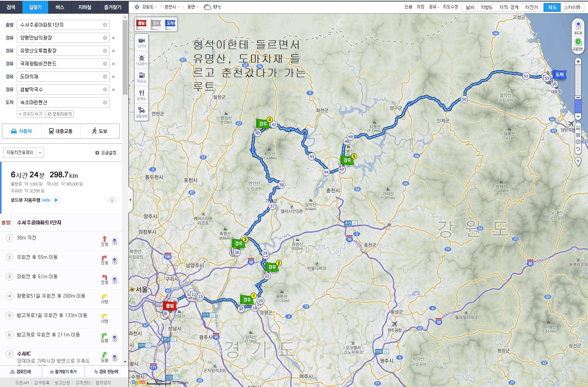
Task: Click the 휴게소 rest area icon
Action: (141, 95)
